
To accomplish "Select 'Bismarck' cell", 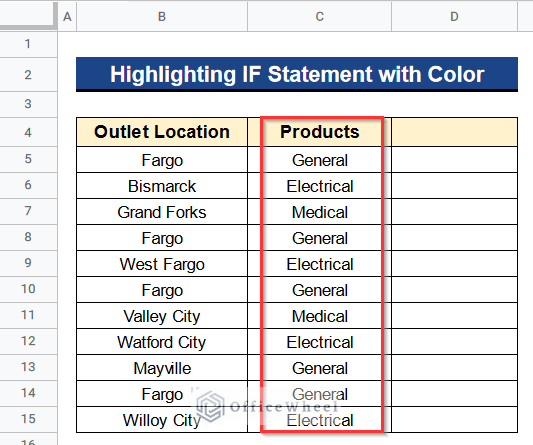I will coord(162,186).
